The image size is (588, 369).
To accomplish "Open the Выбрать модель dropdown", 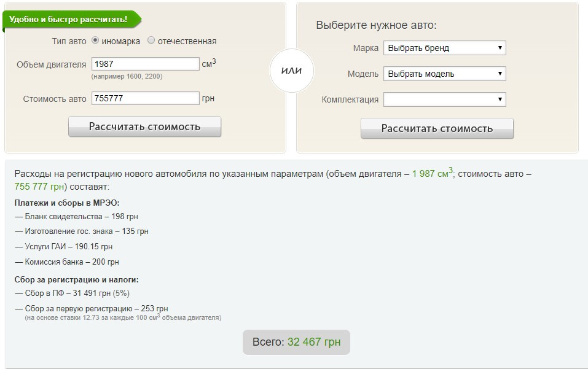I will click(444, 74).
